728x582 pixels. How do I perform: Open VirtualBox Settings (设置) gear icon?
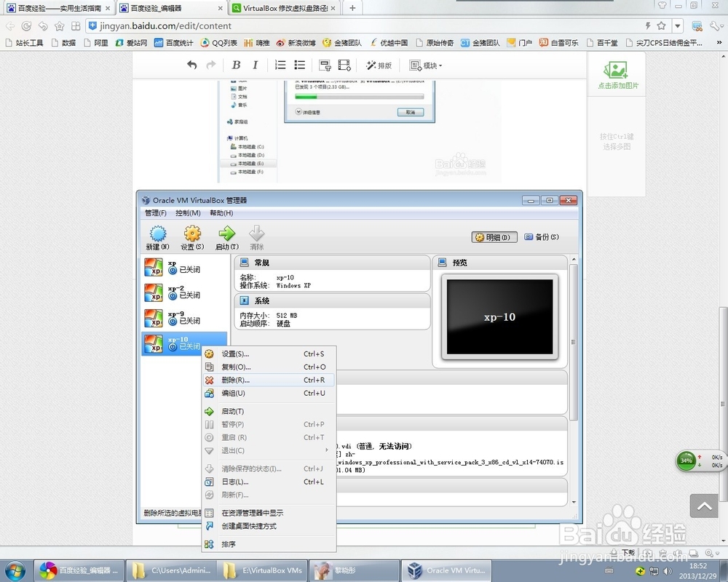[192, 234]
